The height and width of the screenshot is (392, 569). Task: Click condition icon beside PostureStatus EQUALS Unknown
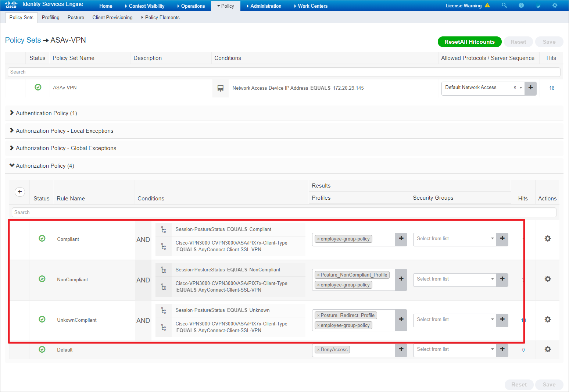click(164, 310)
